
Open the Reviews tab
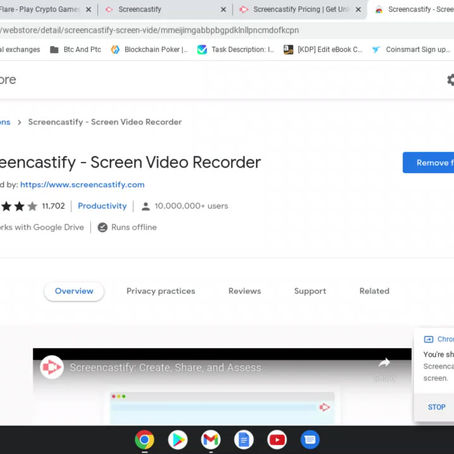point(245,291)
